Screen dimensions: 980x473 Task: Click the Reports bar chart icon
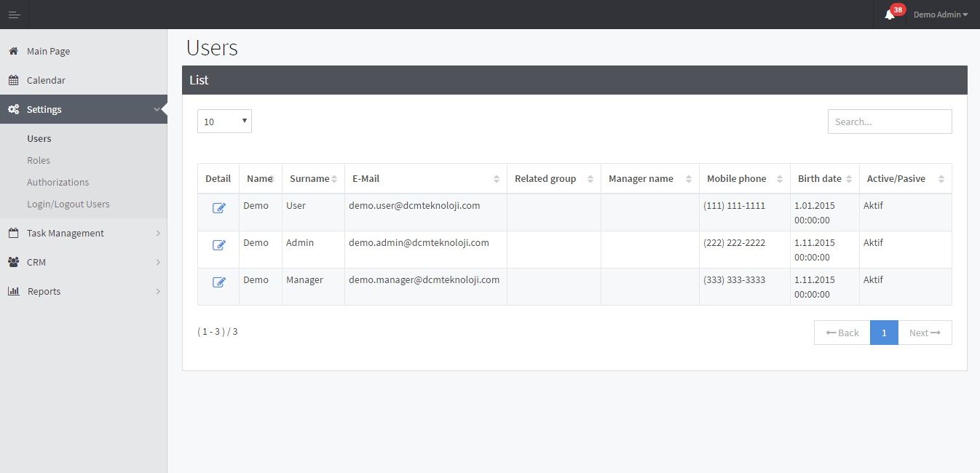(13, 291)
